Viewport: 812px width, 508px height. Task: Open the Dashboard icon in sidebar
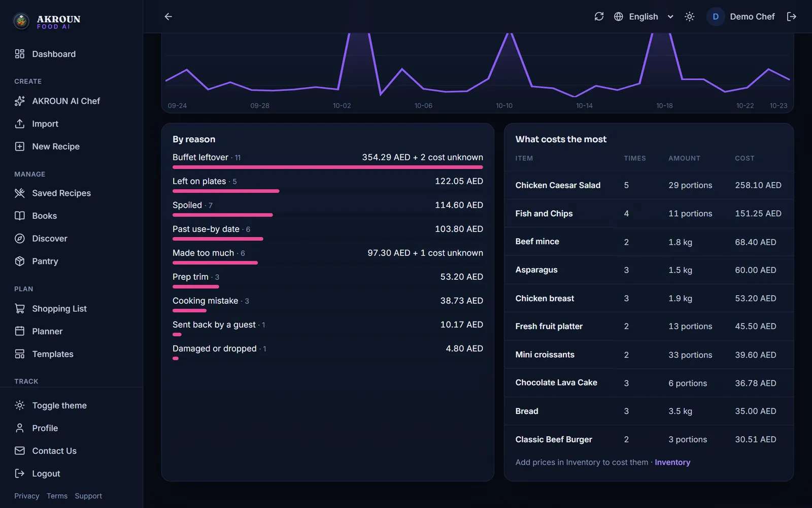(20, 54)
